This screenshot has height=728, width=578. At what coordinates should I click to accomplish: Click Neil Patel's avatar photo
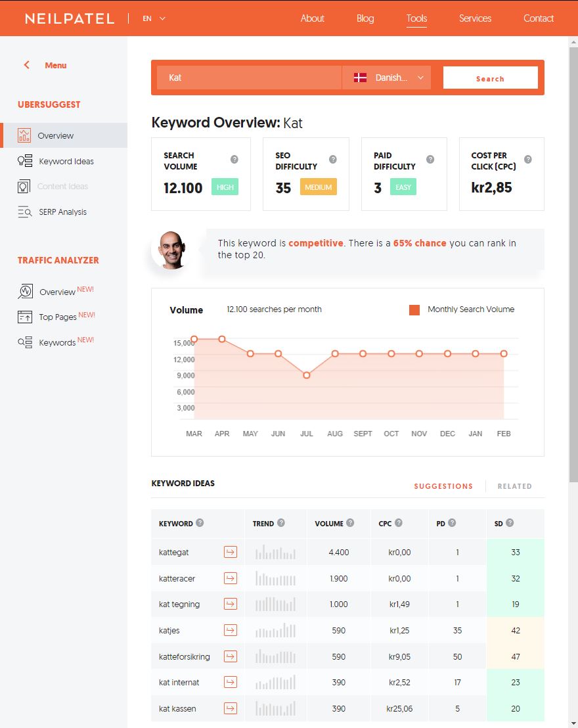[x=171, y=250]
